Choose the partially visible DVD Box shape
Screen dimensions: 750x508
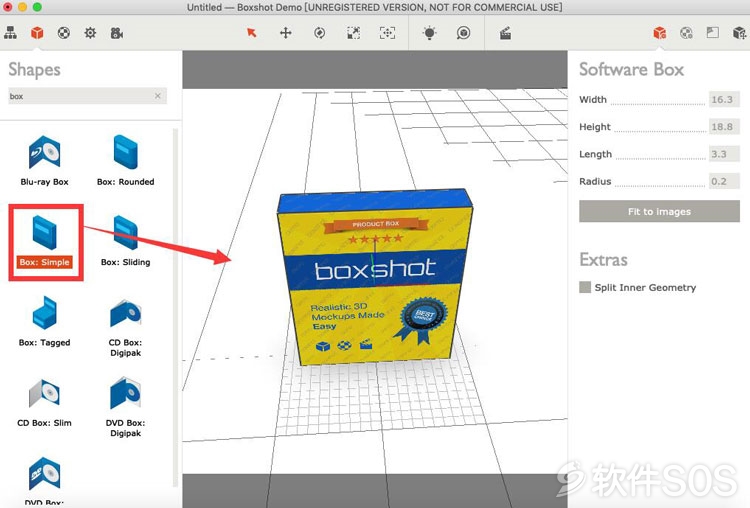click(x=44, y=482)
